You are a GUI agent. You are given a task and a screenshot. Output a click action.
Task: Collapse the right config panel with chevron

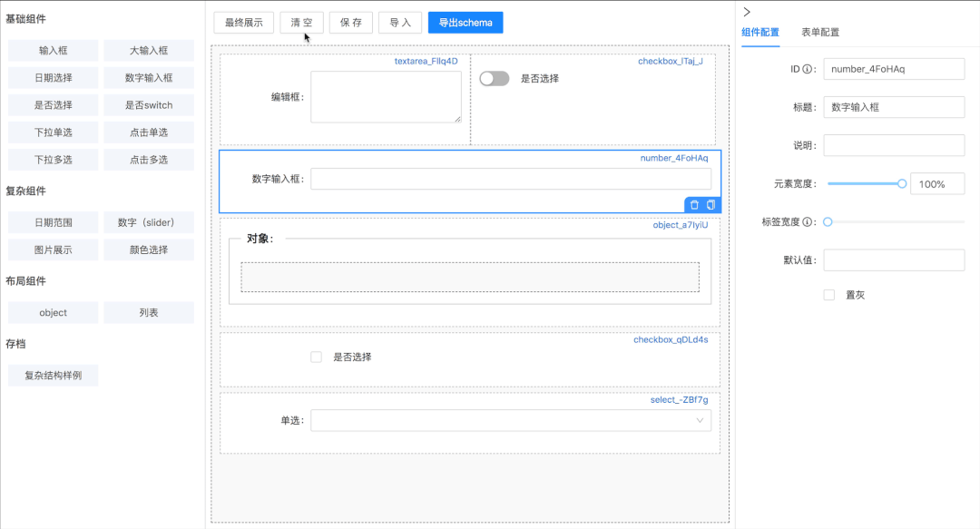tap(746, 12)
